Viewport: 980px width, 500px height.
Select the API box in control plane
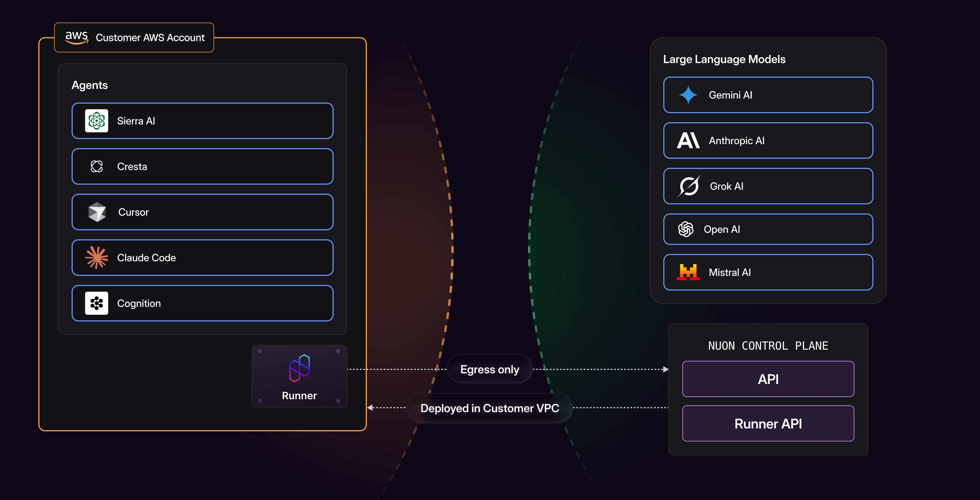pos(768,379)
